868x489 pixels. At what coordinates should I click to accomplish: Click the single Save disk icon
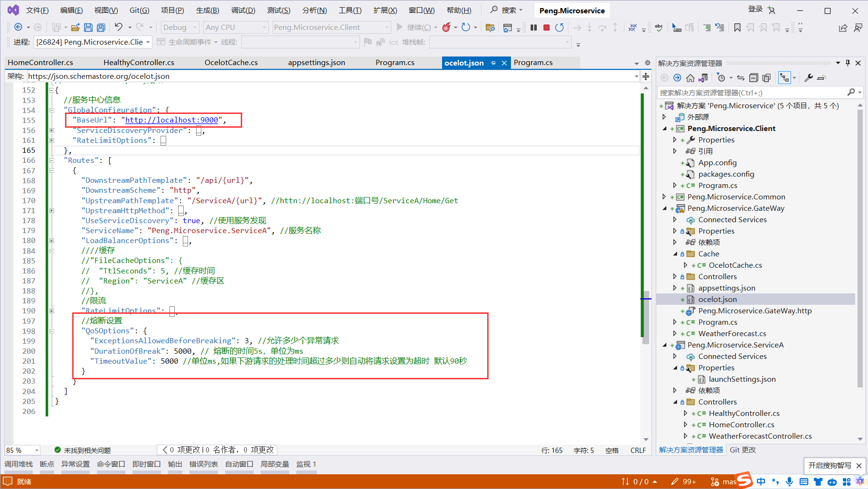88,28
